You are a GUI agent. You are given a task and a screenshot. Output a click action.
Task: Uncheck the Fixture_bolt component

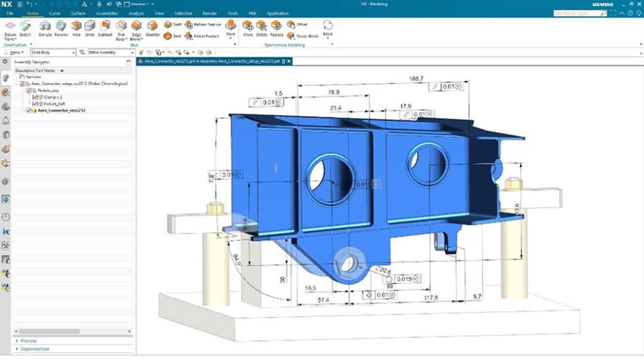pyautogui.click(x=35, y=103)
